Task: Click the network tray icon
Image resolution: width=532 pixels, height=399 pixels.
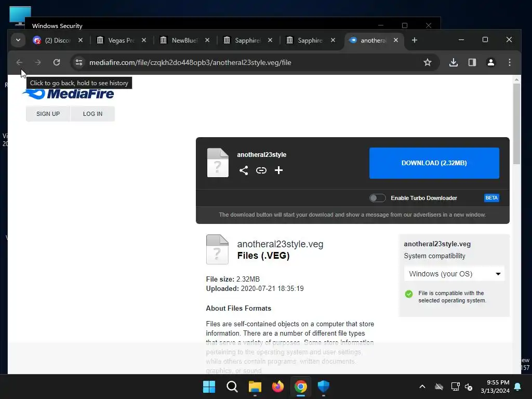Action: point(455,387)
